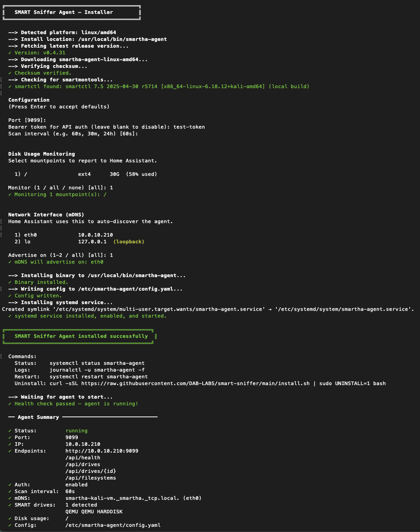Click the test-token bearer token value
Screen dimensions: 420x532
click(x=189, y=127)
